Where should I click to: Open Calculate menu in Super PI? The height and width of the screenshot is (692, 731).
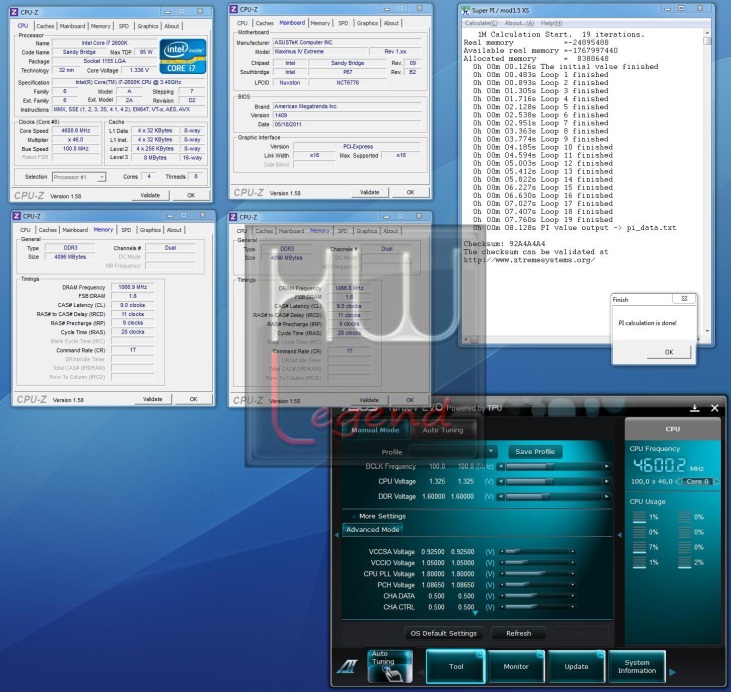pyautogui.click(x=481, y=23)
